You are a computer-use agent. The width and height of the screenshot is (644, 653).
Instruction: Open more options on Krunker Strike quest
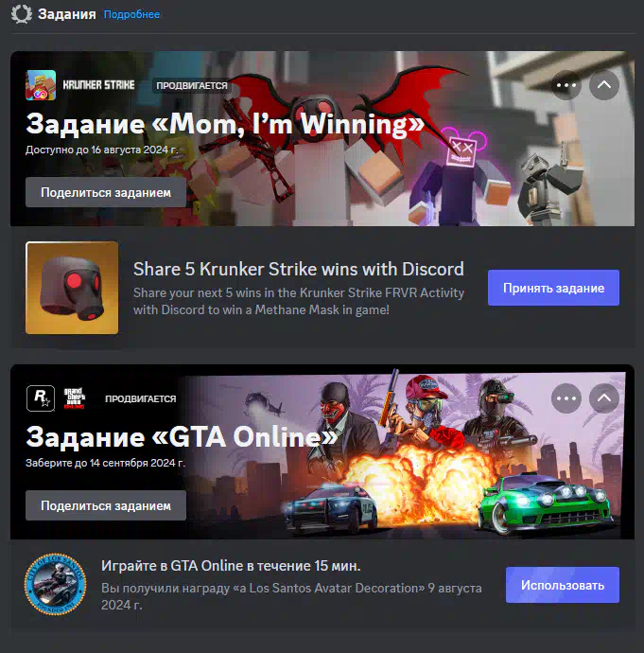click(x=566, y=85)
